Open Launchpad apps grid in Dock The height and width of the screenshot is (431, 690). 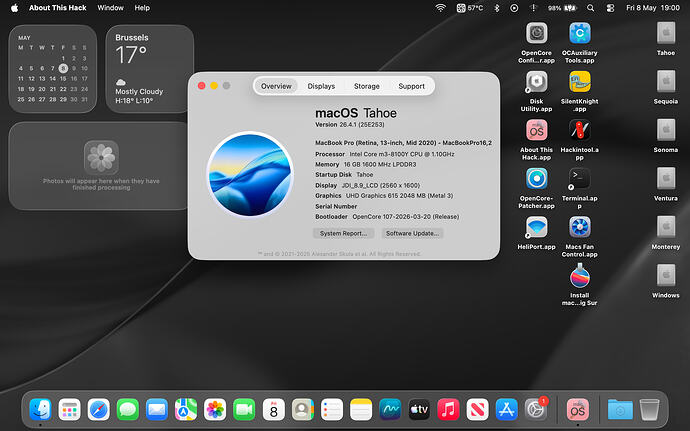click(70, 409)
